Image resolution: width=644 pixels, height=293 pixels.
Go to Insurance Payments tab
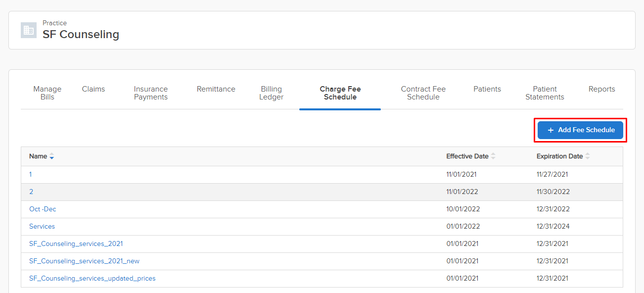[x=151, y=93]
